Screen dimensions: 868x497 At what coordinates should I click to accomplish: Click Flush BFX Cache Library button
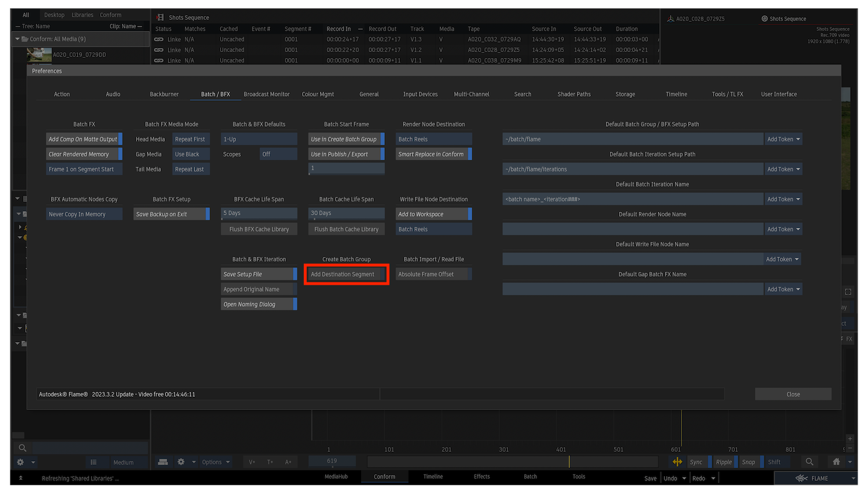[x=259, y=229]
